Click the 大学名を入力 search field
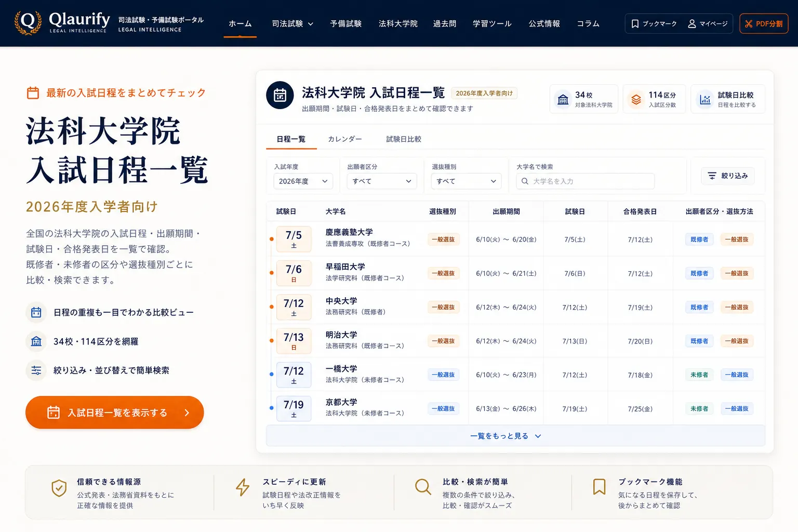Image resolution: width=798 pixels, height=532 pixels. point(586,181)
